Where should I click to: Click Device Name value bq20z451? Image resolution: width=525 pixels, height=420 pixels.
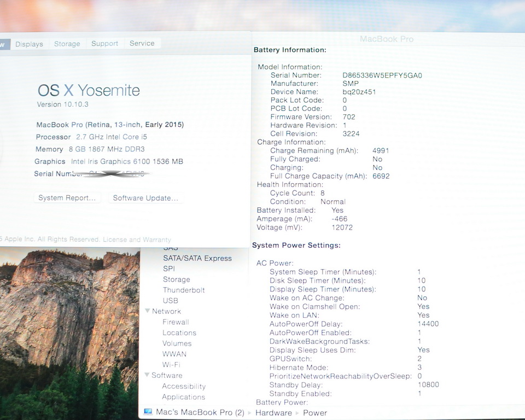tap(359, 92)
